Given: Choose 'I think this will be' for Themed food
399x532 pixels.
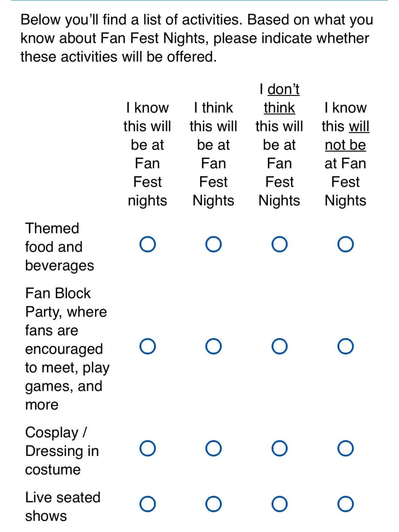Looking at the screenshot, I should pos(213,244).
